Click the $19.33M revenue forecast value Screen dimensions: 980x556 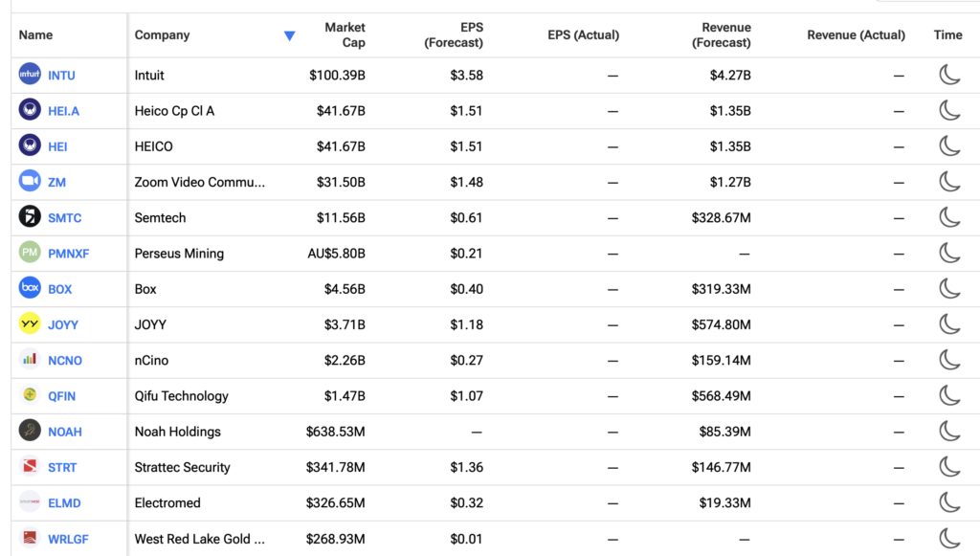(x=725, y=502)
